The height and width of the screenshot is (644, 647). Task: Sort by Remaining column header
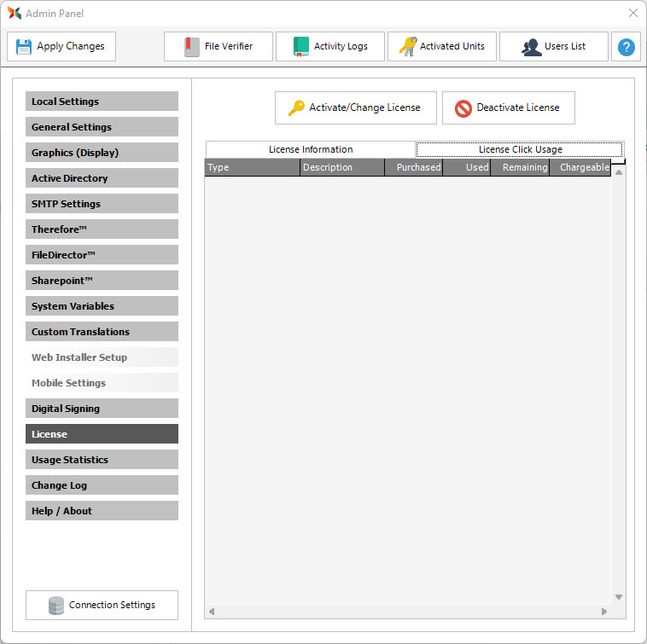(520, 167)
